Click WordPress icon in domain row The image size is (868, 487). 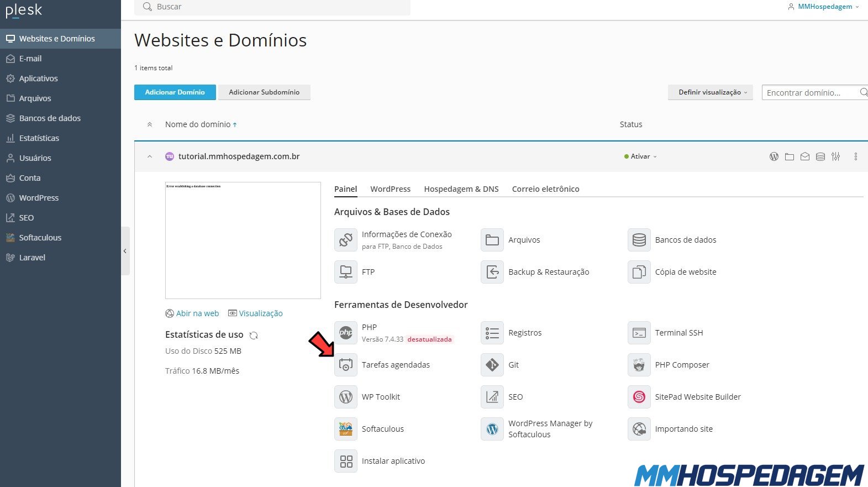[x=774, y=156]
